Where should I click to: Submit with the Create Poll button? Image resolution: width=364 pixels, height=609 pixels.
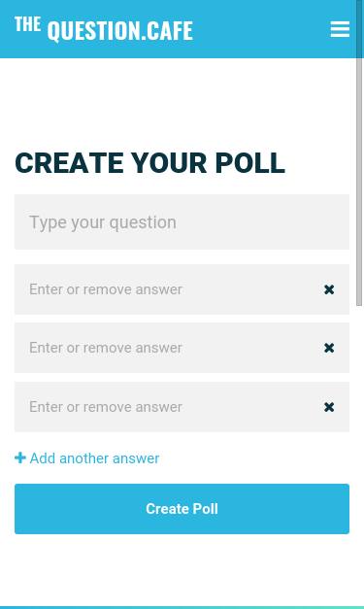click(x=182, y=509)
